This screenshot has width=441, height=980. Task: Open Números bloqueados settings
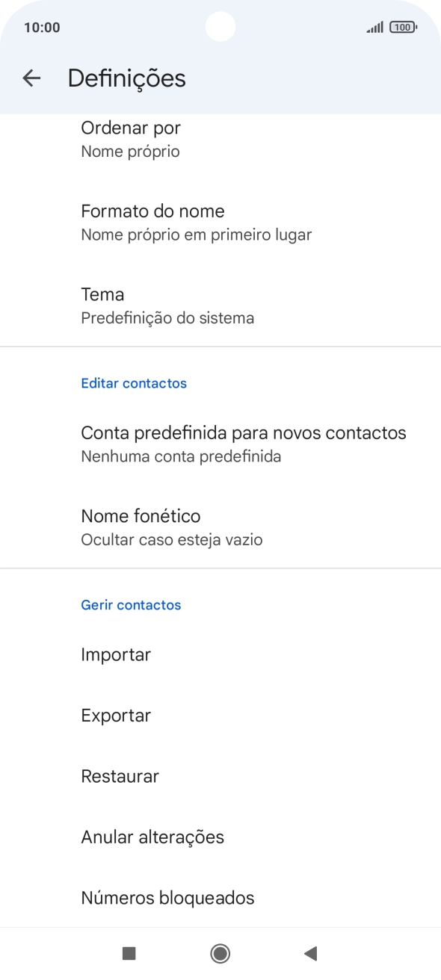(220, 897)
